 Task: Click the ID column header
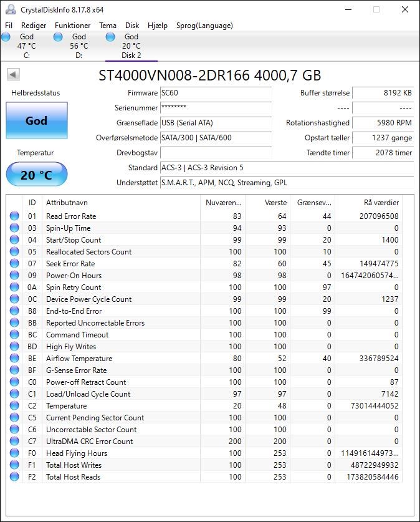coord(32,203)
